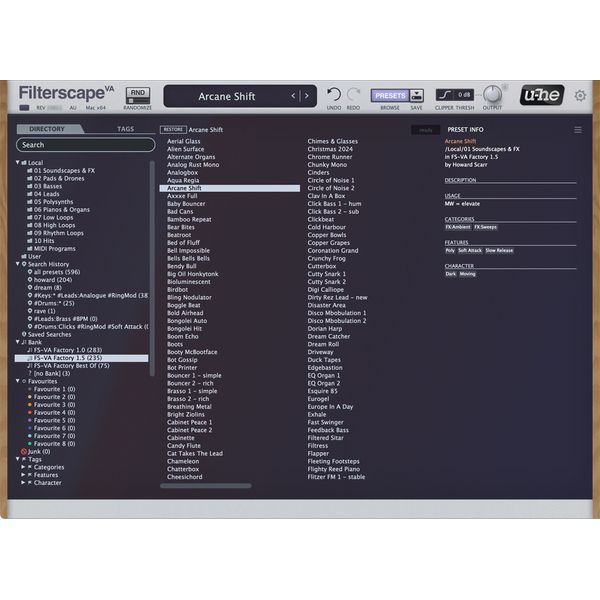
Task: Click the u-he logo badge
Action: click(x=542, y=96)
